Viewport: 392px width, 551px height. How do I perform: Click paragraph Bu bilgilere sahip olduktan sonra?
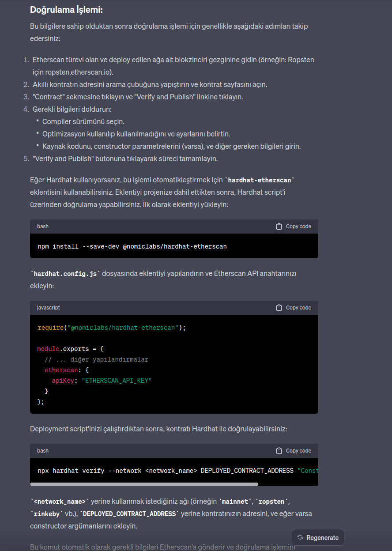[169, 32]
